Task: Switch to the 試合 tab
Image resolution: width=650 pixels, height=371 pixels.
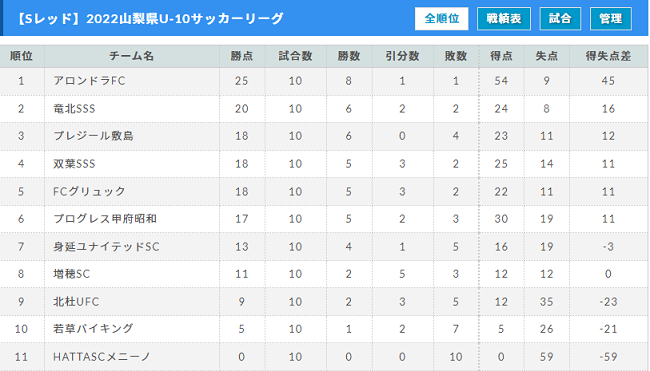Action: point(560,19)
